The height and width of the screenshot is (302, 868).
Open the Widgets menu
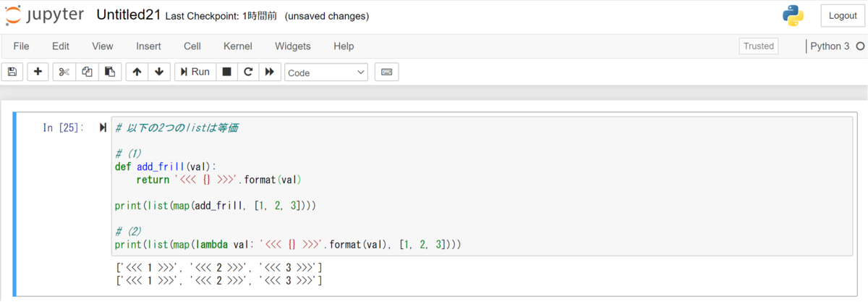point(293,46)
